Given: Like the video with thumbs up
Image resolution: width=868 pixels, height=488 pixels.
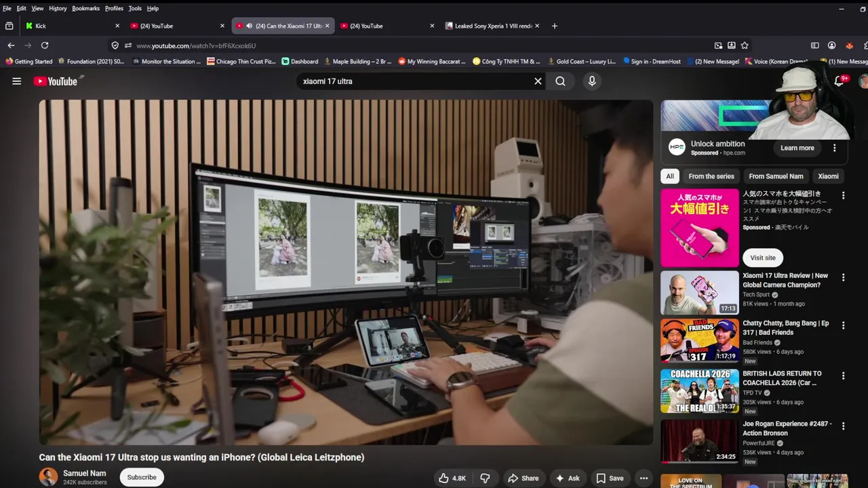Looking at the screenshot, I should click(x=452, y=478).
